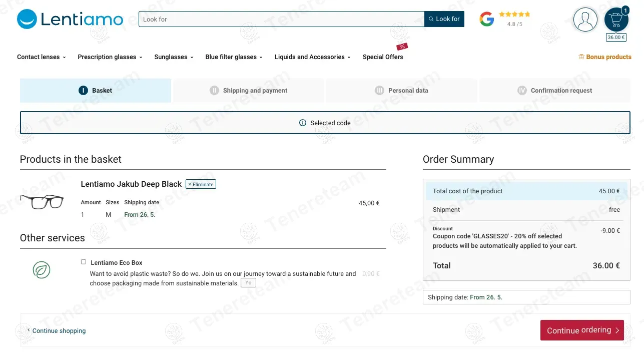The image size is (644, 356).
Task: Go to the Shipping and payment step
Action: pyautogui.click(x=249, y=91)
